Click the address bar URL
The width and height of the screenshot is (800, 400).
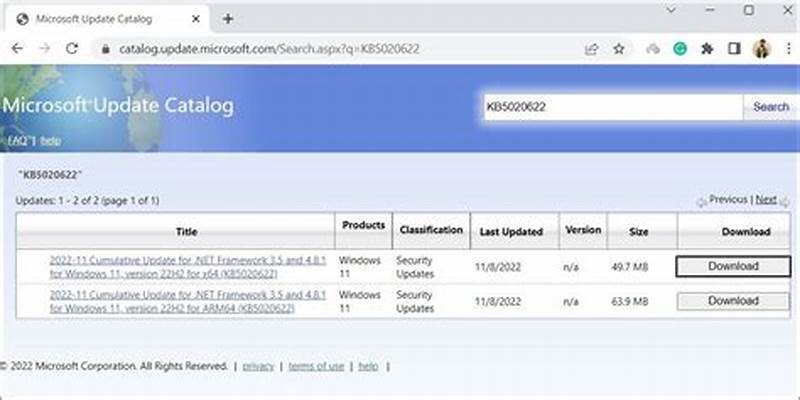[269, 49]
